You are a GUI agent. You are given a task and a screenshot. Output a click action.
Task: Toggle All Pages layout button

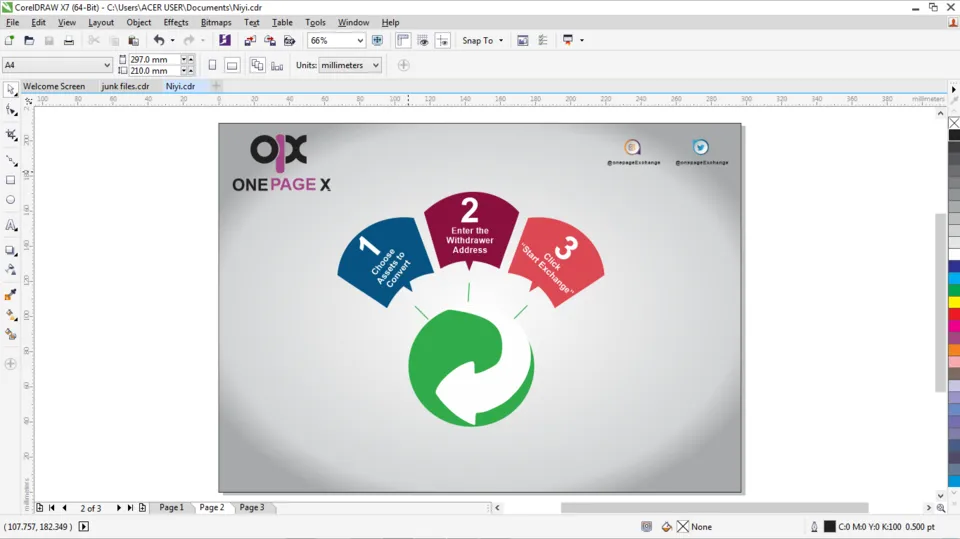[257, 65]
